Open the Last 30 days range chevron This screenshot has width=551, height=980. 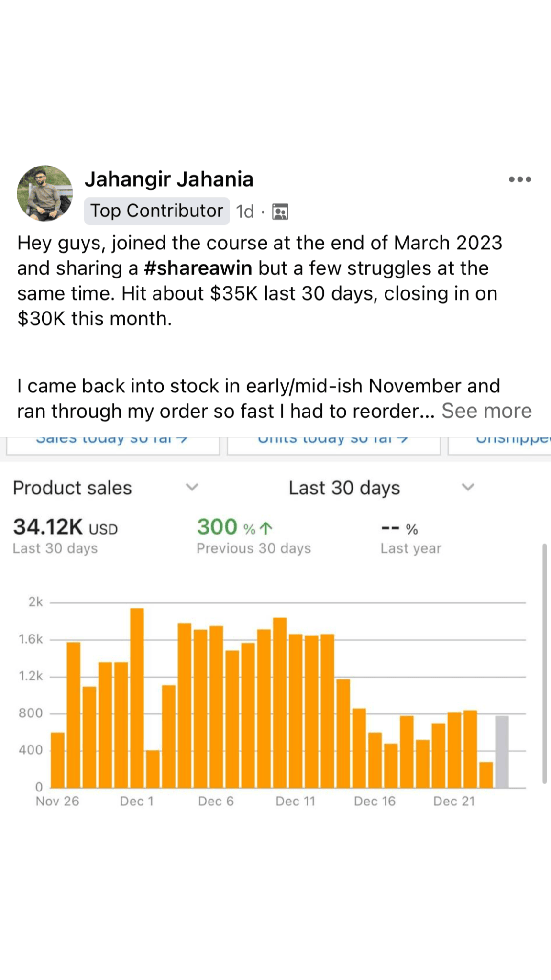pyautogui.click(x=467, y=488)
